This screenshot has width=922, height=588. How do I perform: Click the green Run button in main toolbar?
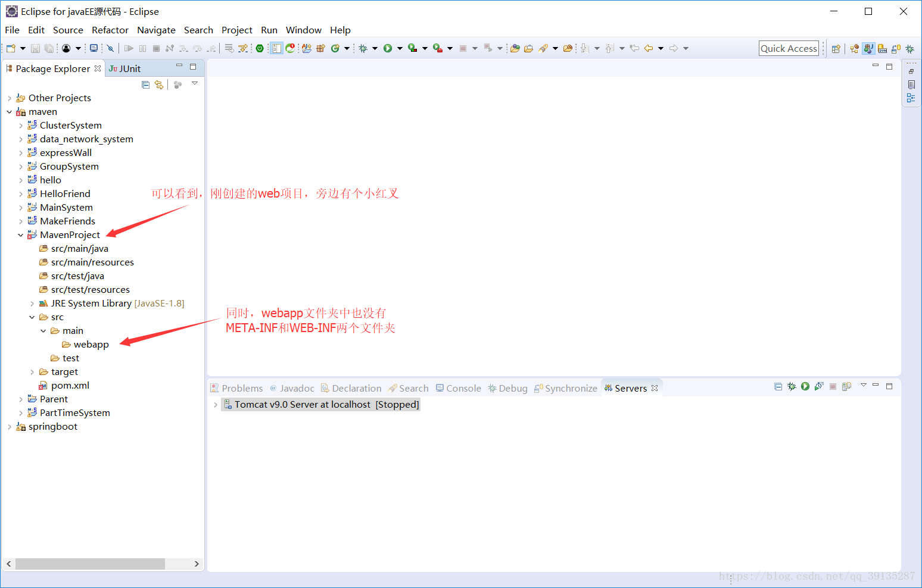(x=388, y=48)
